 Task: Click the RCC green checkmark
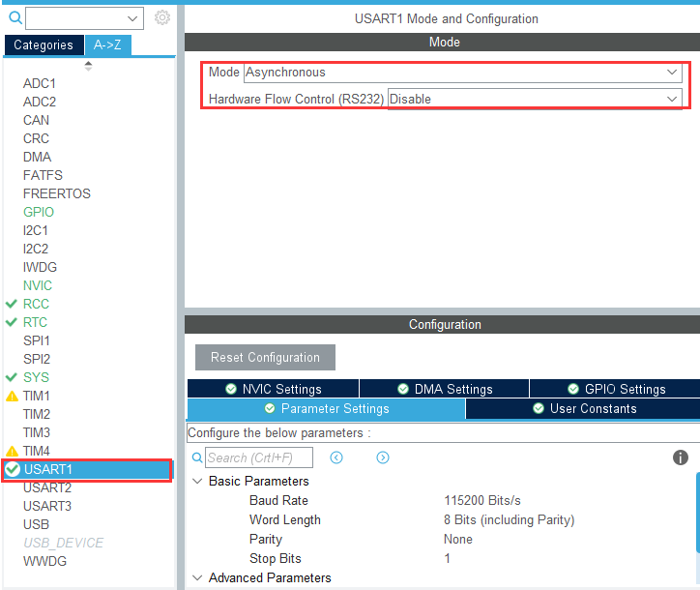tap(12, 304)
